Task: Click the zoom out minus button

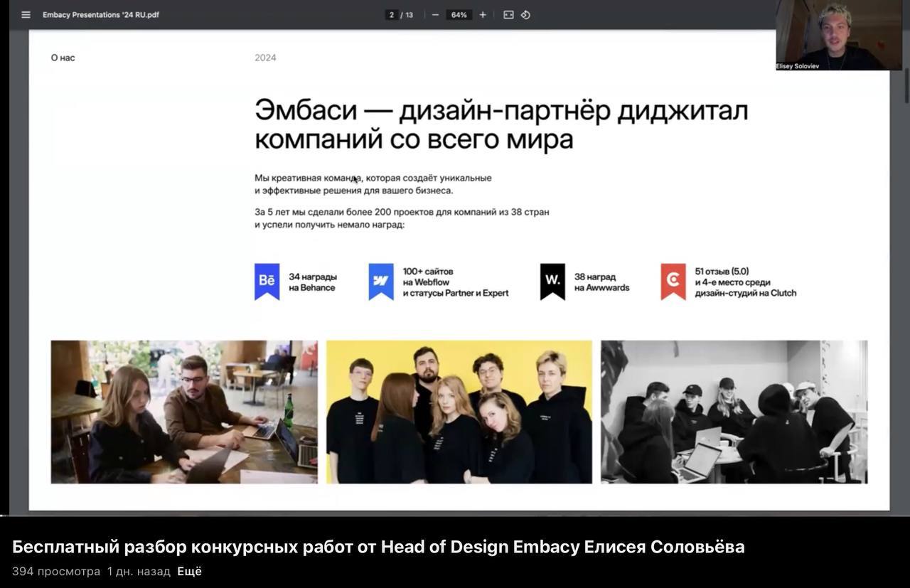Action: (435, 15)
